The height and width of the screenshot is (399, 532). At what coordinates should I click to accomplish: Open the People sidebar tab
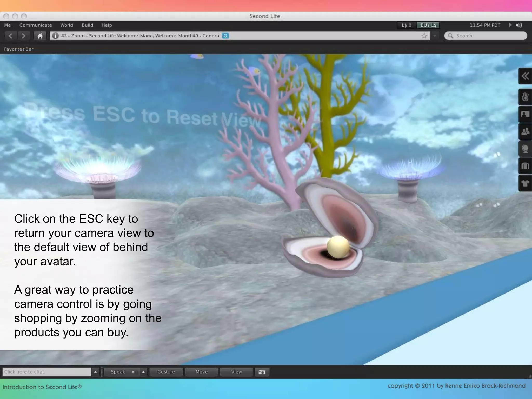[x=525, y=131]
